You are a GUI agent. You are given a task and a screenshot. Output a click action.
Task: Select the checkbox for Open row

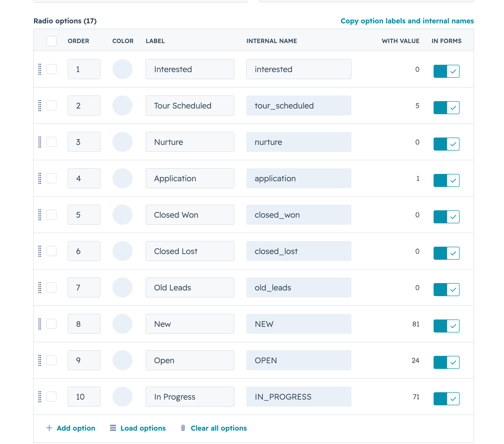[51, 360]
